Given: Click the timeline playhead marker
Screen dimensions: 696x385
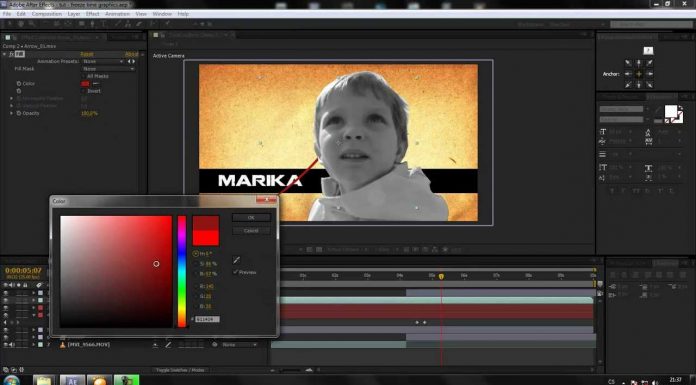Looking at the screenshot, I should coord(441,276).
